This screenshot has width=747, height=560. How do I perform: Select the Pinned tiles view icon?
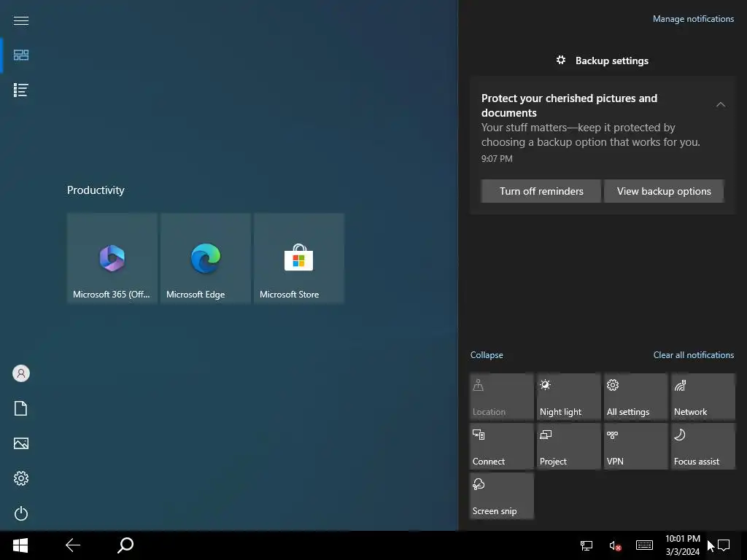point(21,55)
